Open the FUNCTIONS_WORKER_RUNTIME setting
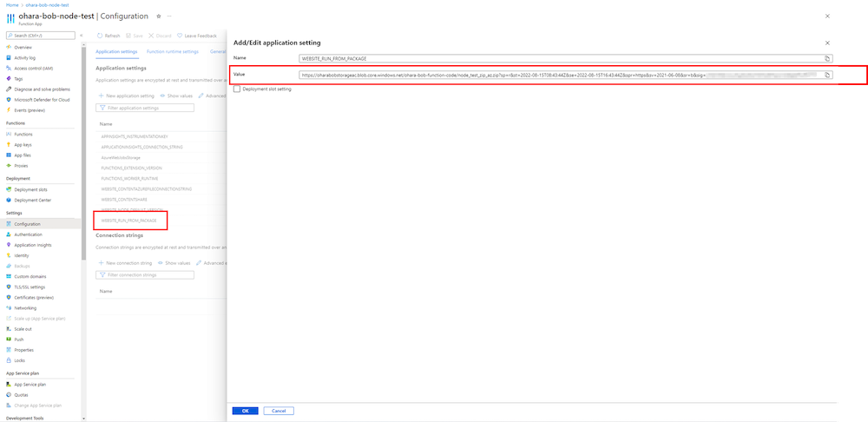The image size is (868, 422). tap(129, 178)
